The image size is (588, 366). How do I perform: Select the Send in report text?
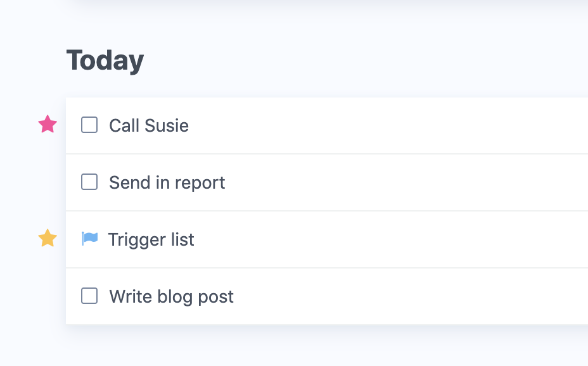click(x=167, y=183)
